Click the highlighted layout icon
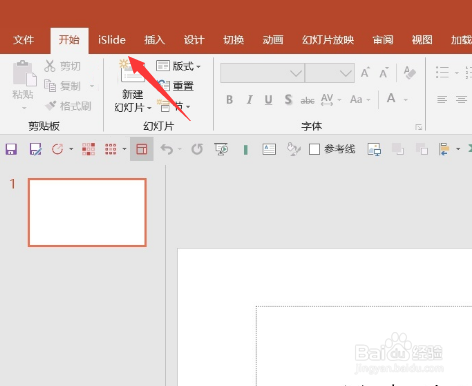 (142, 149)
